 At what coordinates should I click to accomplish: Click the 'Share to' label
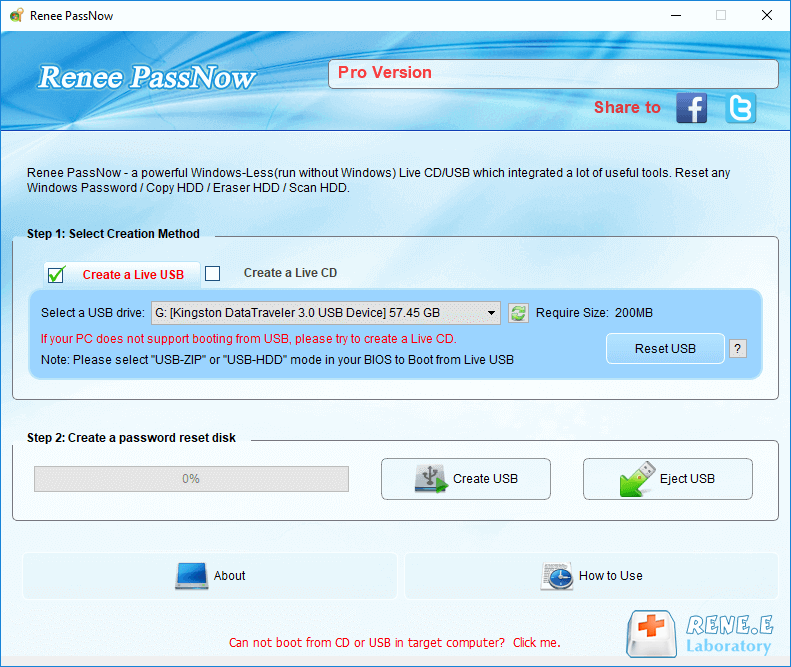627,107
